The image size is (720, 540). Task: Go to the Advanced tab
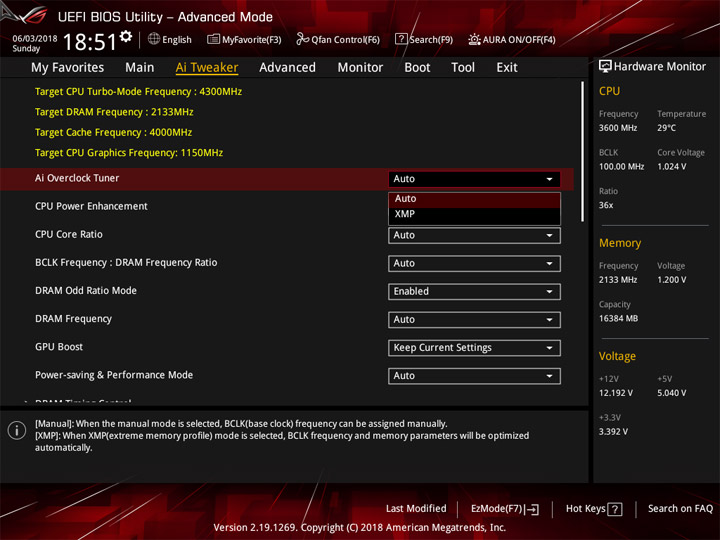click(x=287, y=68)
